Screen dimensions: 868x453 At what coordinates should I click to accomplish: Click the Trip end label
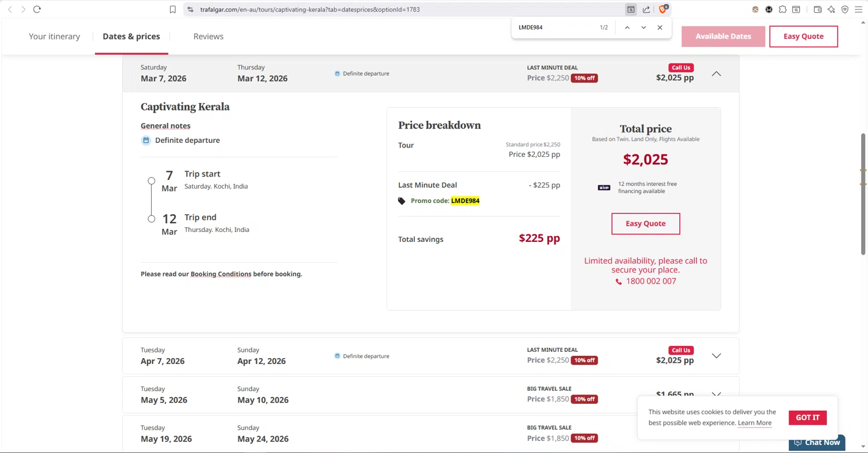tap(200, 217)
